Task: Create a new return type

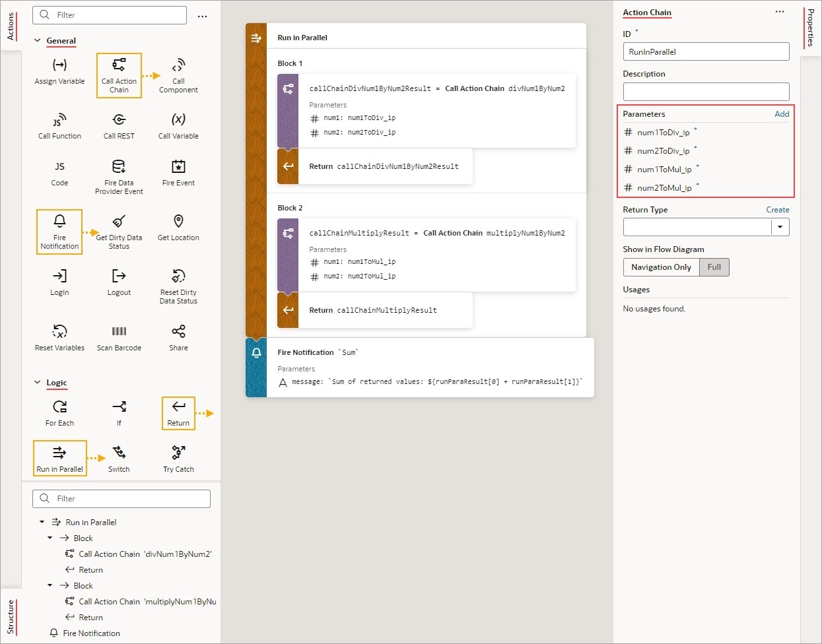Action: 778,210
